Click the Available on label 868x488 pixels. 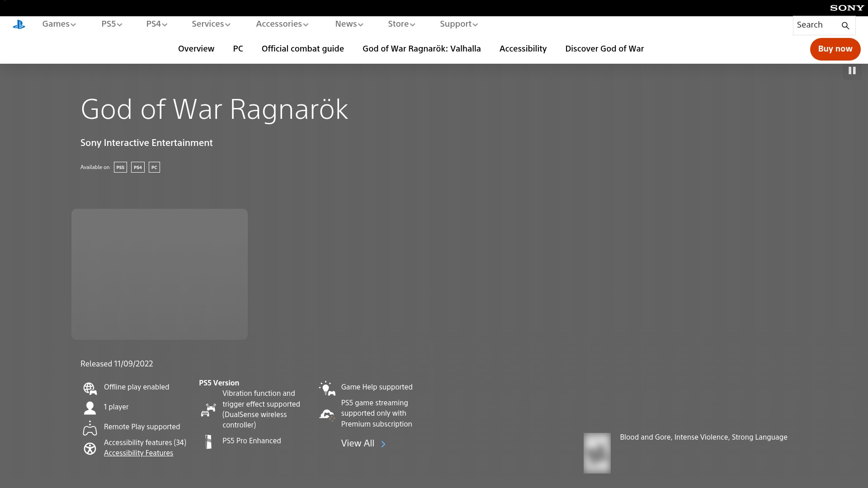95,167
